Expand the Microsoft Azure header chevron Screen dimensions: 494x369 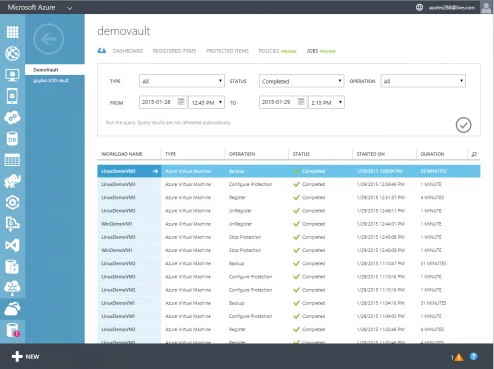click(x=70, y=8)
